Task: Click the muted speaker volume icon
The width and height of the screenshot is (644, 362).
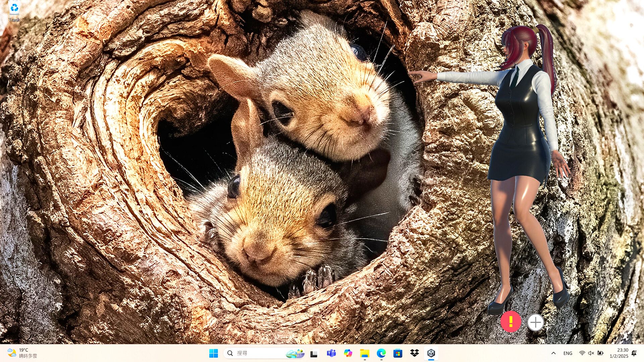Action: 591,353
